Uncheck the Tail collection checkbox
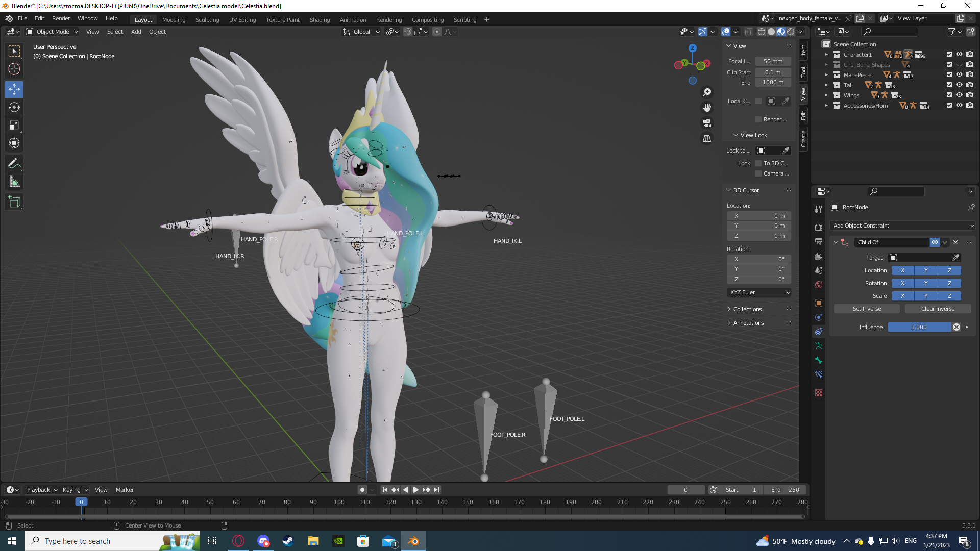This screenshot has width=980, height=551. click(949, 85)
